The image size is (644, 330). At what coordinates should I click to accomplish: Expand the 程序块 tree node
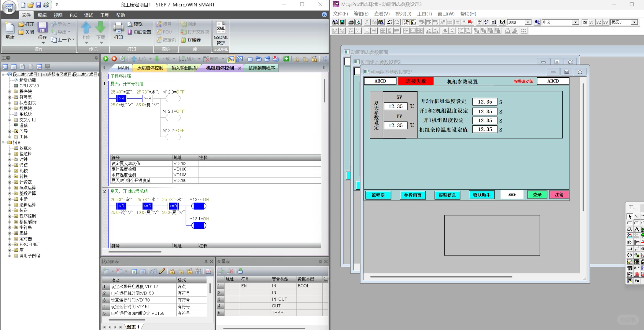pyautogui.click(x=9, y=91)
